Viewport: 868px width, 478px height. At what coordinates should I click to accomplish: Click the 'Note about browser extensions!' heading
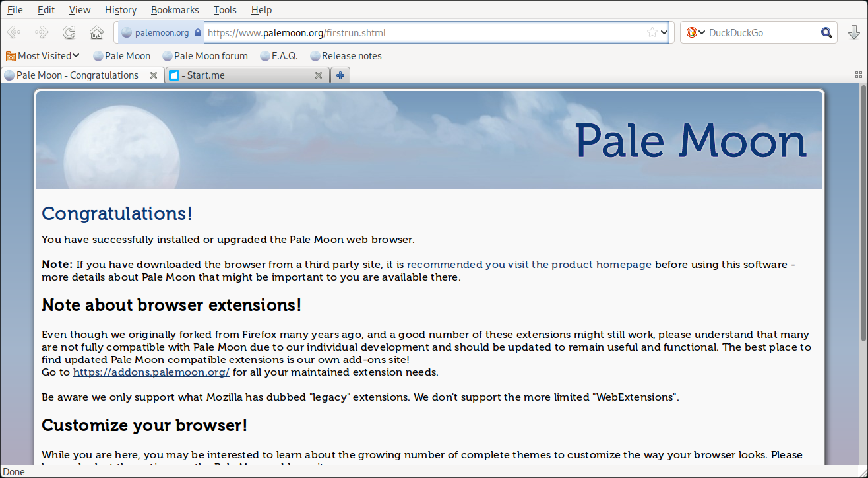tap(171, 305)
